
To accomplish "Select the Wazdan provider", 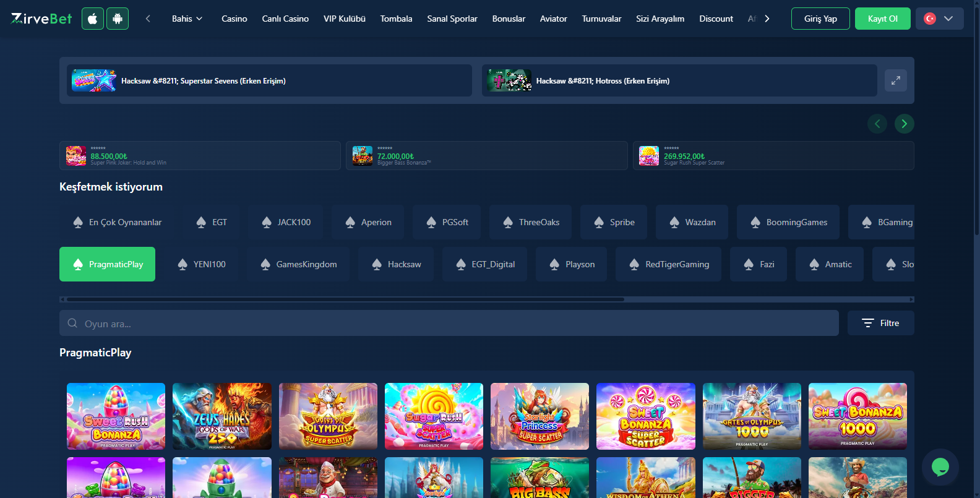I will (x=692, y=222).
